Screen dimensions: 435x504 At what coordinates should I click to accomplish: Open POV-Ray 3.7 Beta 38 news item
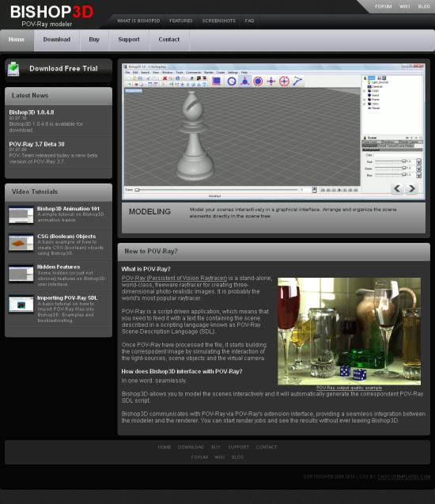tap(36, 144)
